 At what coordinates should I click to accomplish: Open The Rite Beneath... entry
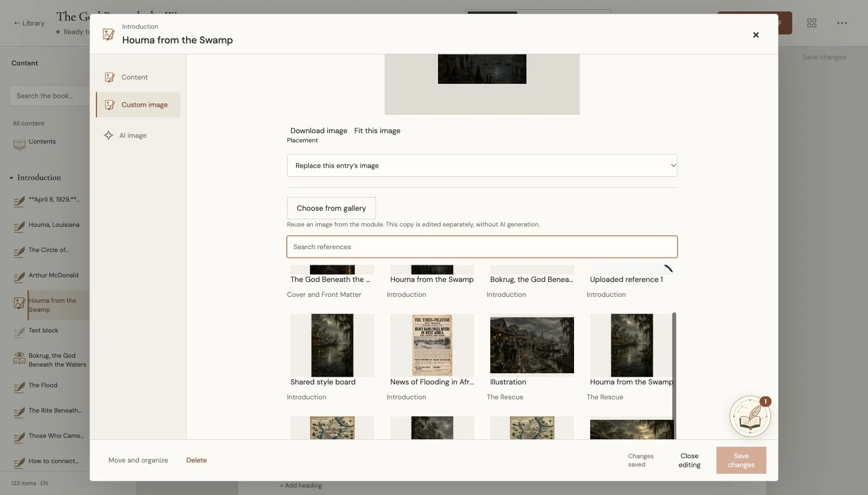55,411
